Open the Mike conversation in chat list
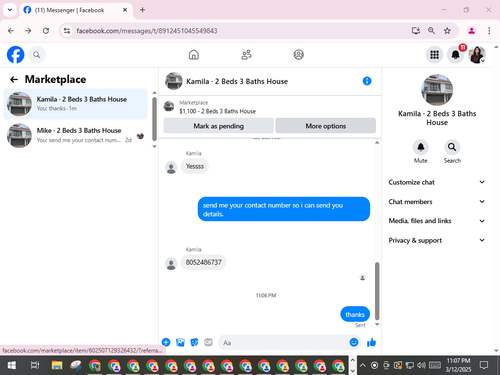 tap(75, 135)
